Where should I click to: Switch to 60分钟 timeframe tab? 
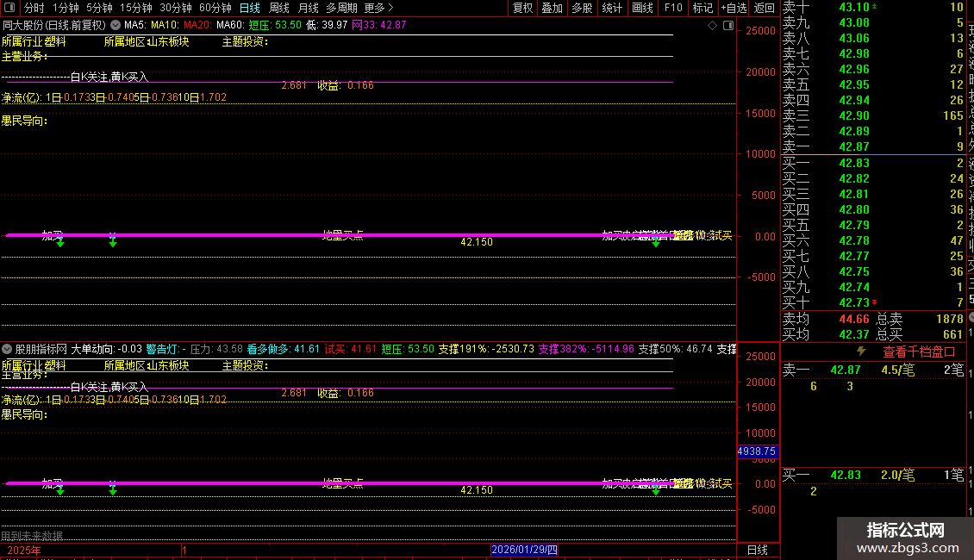click(x=215, y=8)
